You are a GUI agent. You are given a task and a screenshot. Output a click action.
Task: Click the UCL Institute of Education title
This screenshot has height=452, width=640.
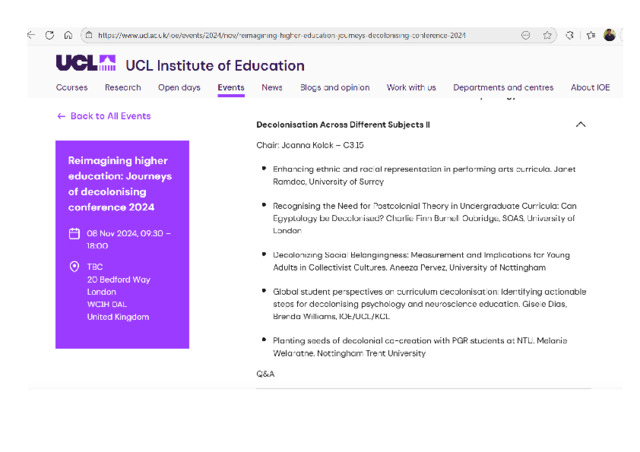215,66
